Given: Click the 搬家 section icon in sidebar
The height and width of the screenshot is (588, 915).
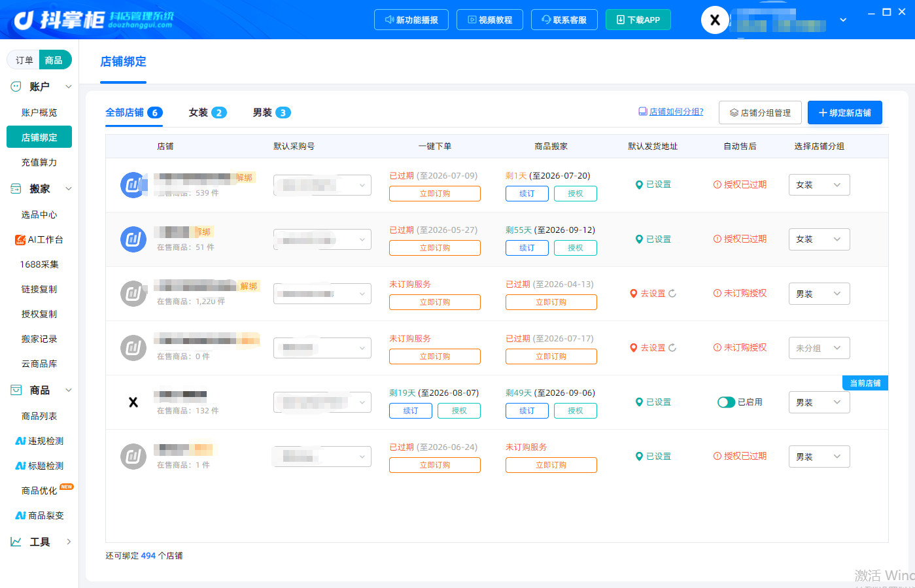Looking at the screenshot, I should point(16,188).
